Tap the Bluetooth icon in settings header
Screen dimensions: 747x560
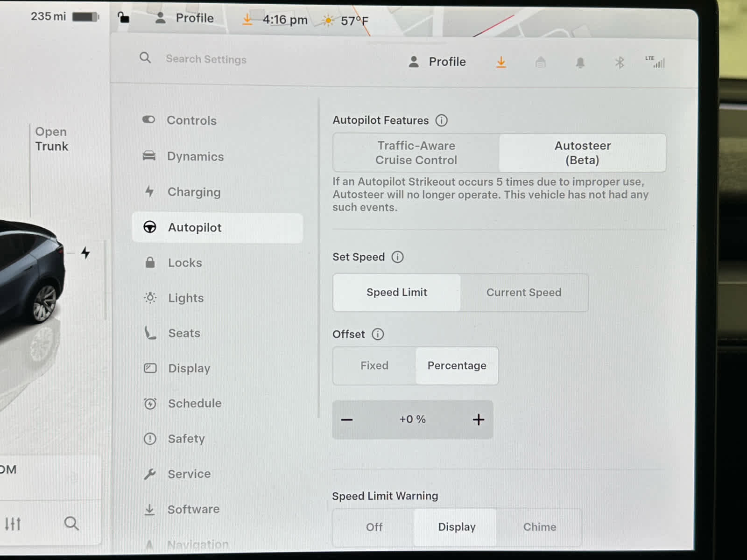click(x=619, y=63)
